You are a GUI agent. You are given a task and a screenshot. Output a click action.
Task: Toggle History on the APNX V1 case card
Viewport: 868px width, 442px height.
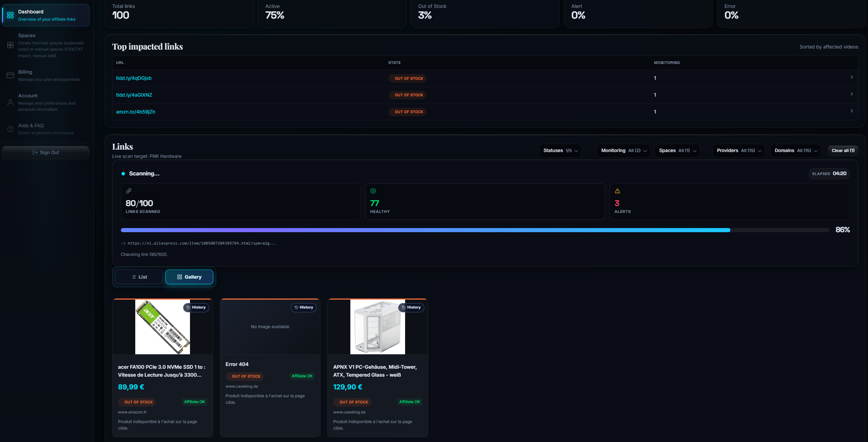click(412, 307)
